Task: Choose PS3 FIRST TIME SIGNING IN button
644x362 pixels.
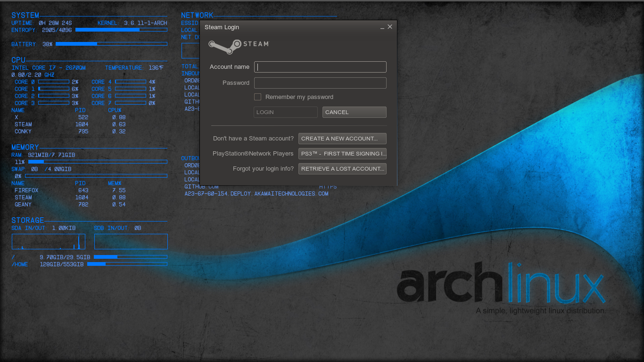Action: [342, 154]
